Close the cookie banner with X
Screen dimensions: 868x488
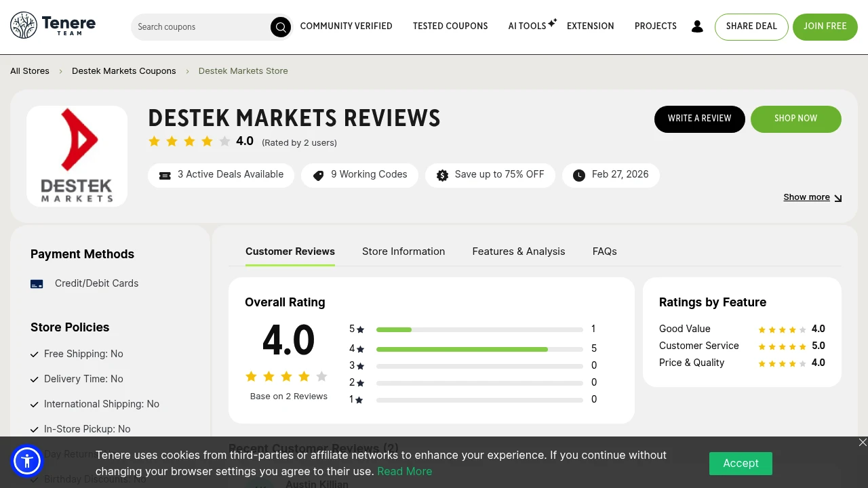click(863, 442)
